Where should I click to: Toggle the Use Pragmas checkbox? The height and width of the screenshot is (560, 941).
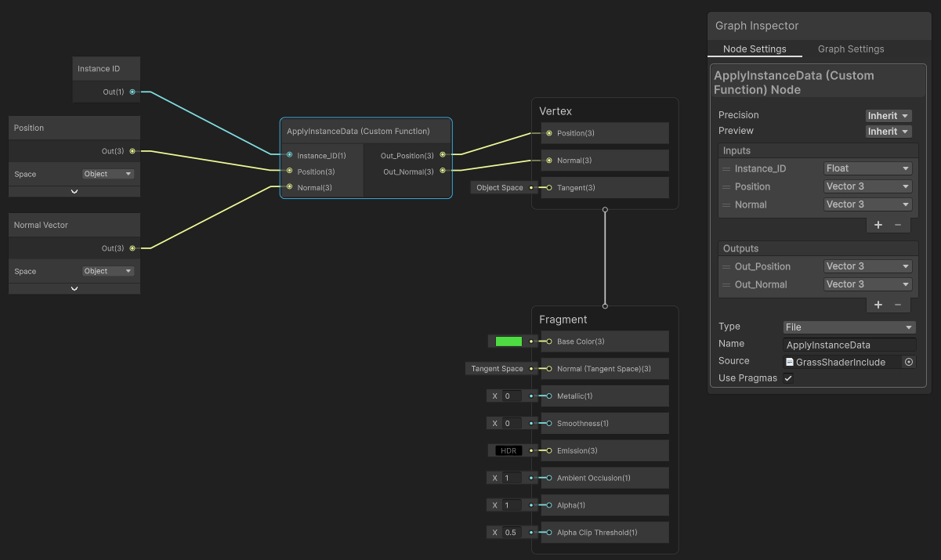click(x=787, y=378)
